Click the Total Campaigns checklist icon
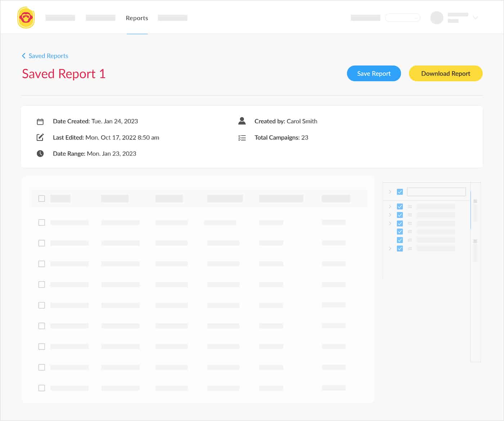 tap(242, 137)
